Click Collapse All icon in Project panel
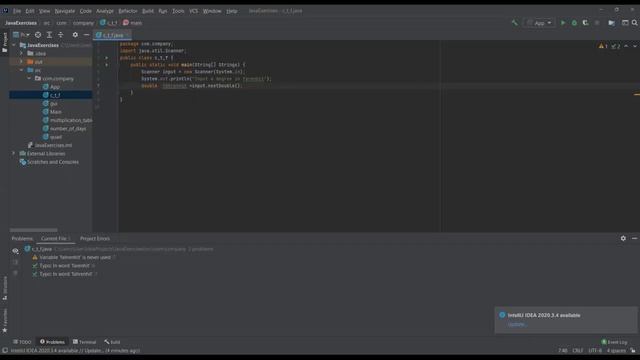 coord(60,35)
